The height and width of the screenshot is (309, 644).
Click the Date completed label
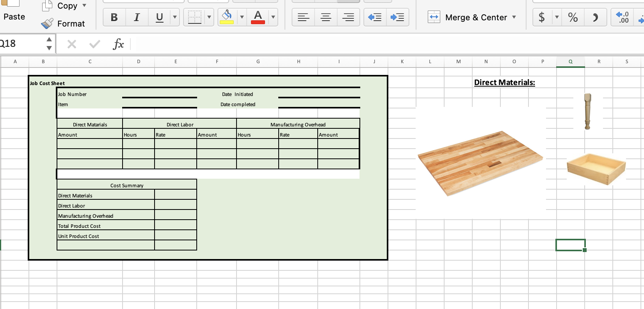238,104
